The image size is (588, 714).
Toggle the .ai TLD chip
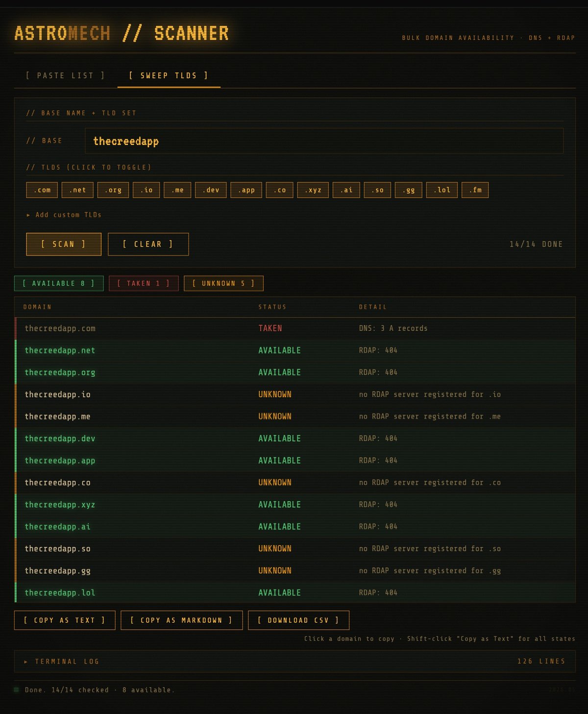(346, 190)
